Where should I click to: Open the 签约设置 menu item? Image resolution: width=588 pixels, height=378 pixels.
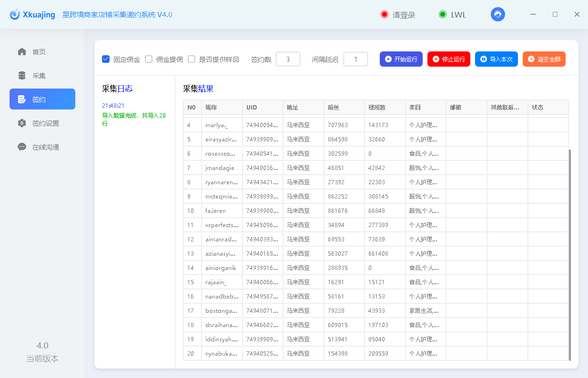42,123
